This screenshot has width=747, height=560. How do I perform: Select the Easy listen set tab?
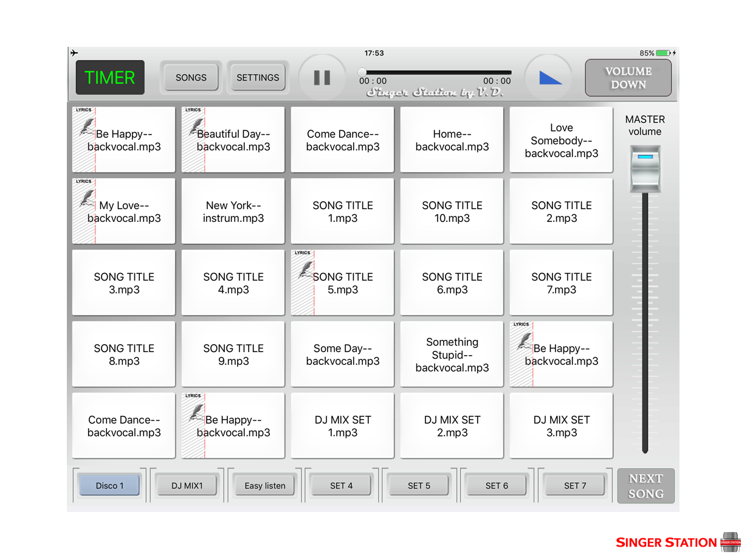[x=265, y=486]
